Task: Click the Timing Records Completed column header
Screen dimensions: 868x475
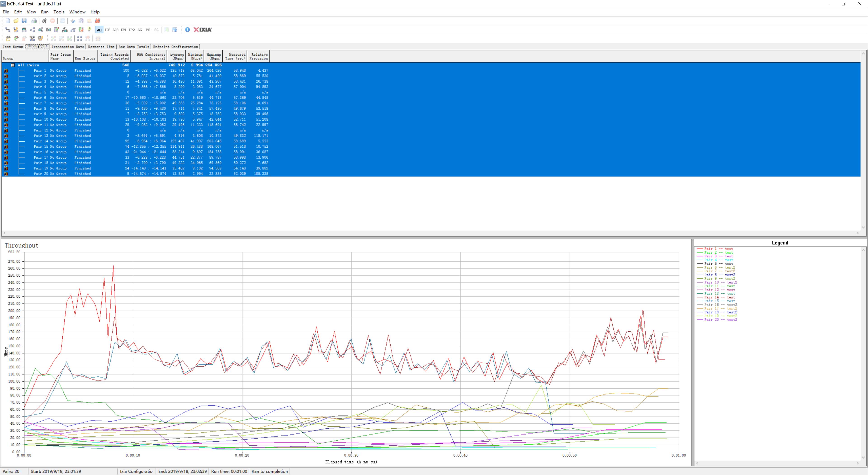Action: tap(114, 56)
